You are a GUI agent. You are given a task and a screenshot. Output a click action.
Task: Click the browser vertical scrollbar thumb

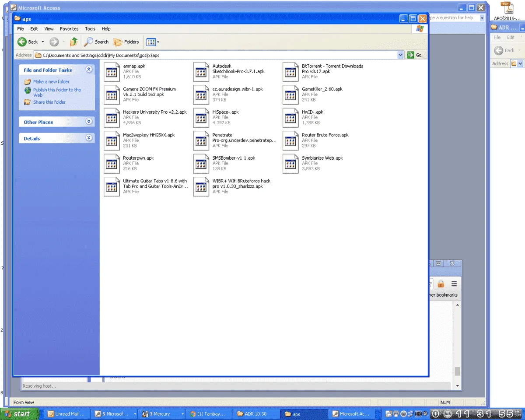click(457, 371)
